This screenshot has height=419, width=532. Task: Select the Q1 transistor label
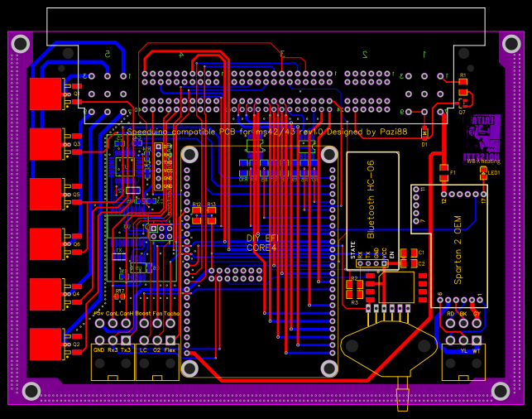click(77, 94)
